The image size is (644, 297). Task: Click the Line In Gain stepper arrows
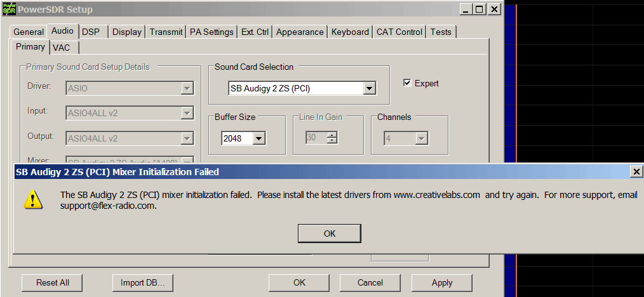(x=332, y=138)
